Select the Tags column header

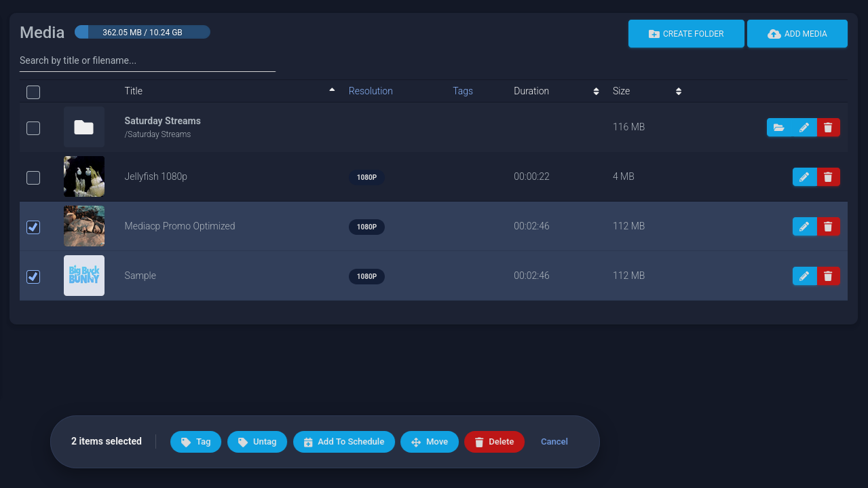point(463,91)
